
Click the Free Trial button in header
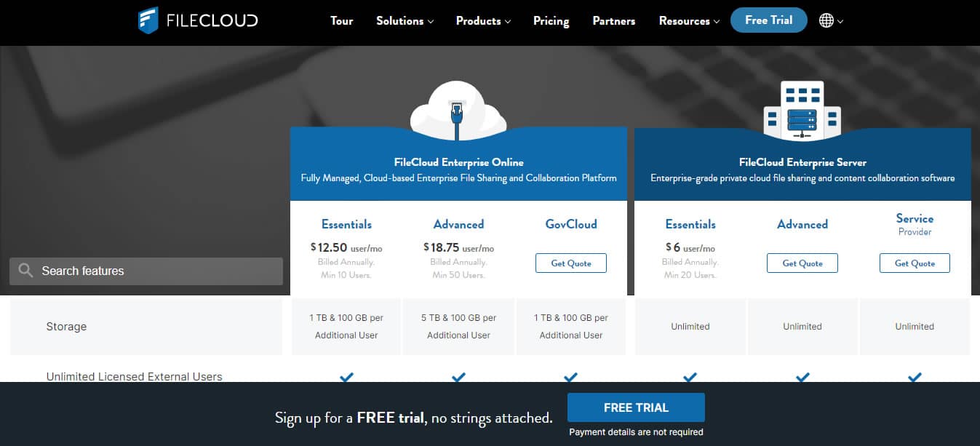point(768,20)
